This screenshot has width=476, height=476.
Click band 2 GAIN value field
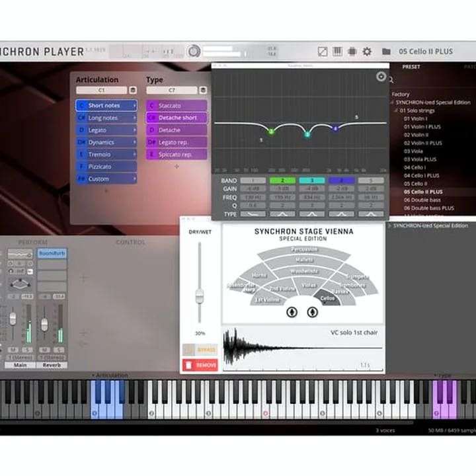pyautogui.click(x=282, y=189)
